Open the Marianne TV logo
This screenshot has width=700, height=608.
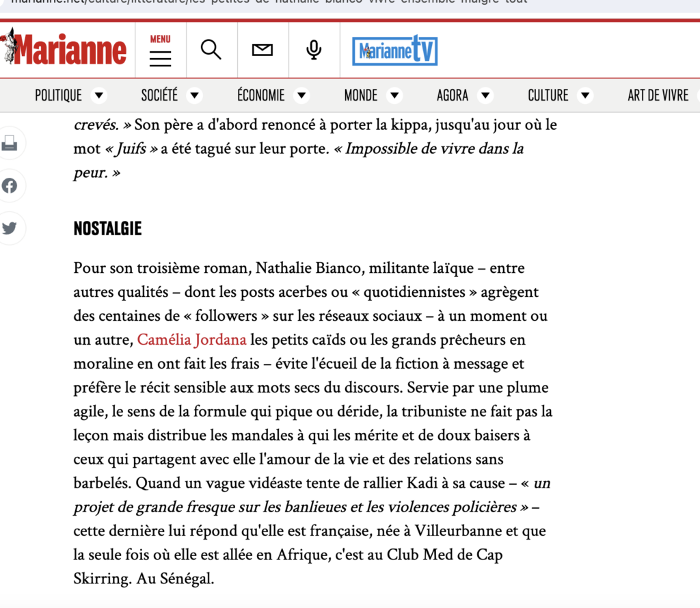coord(394,51)
